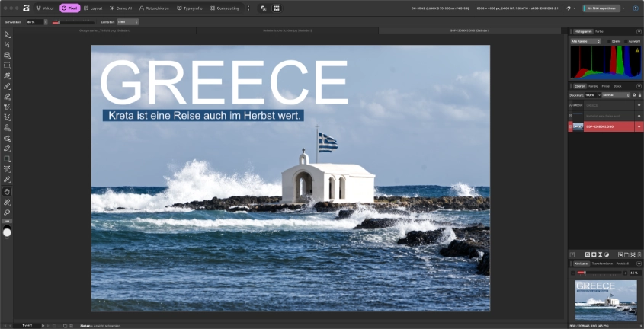The image size is (644, 329).
Task: Open the Alle Kanäle channel dropdown
Action: [x=586, y=41]
